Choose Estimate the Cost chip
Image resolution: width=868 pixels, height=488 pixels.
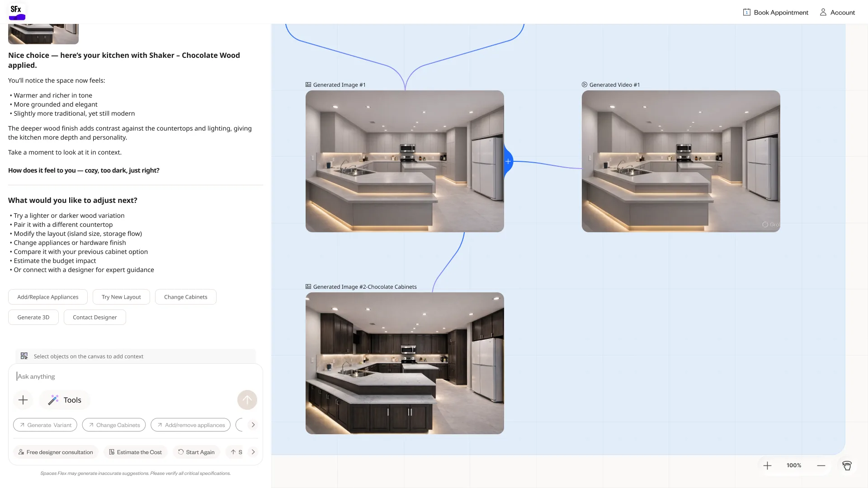tap(135, 452)
